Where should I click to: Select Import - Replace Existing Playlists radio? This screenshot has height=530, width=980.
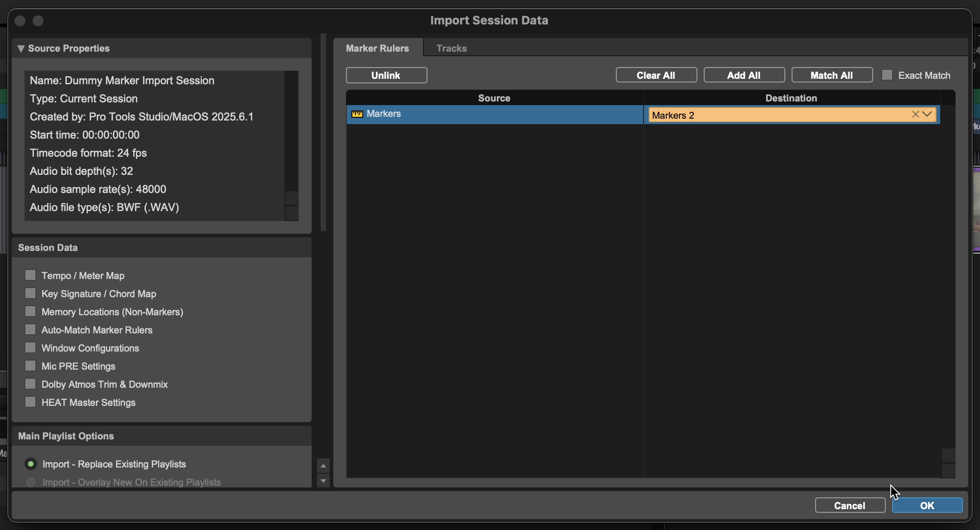pyautogui.click(x=31, y=464)
